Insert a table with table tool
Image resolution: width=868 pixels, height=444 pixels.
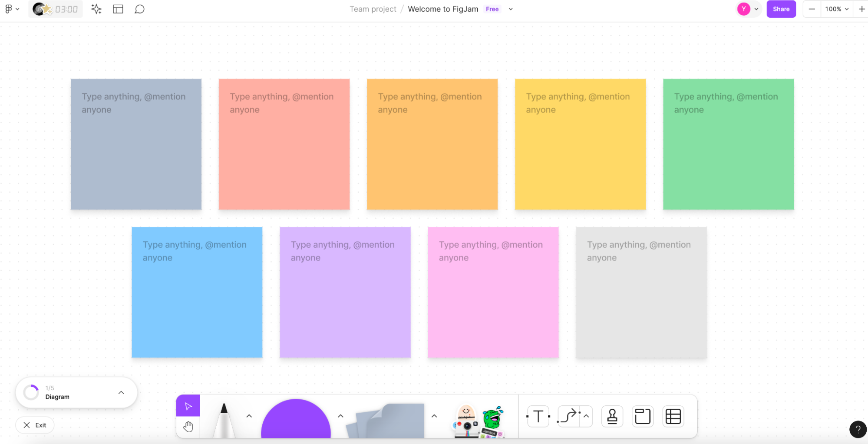673,416
